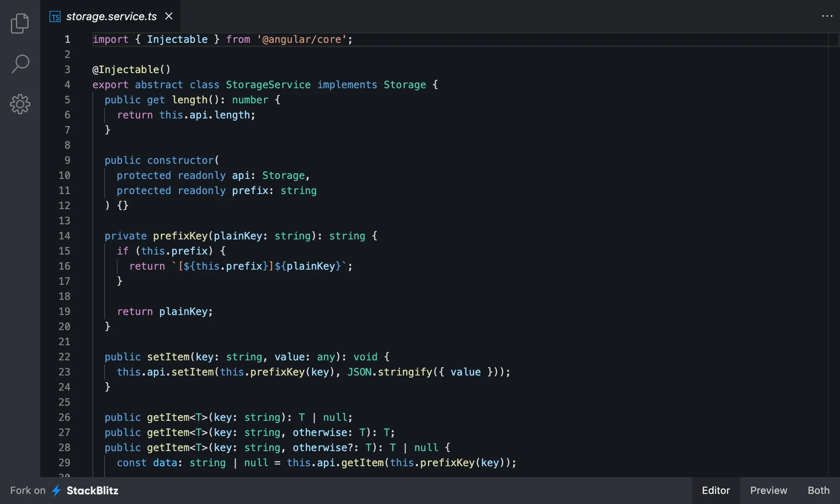Click line number 1 in gutter
Screen dimensions: 840x504
(67, 39)
